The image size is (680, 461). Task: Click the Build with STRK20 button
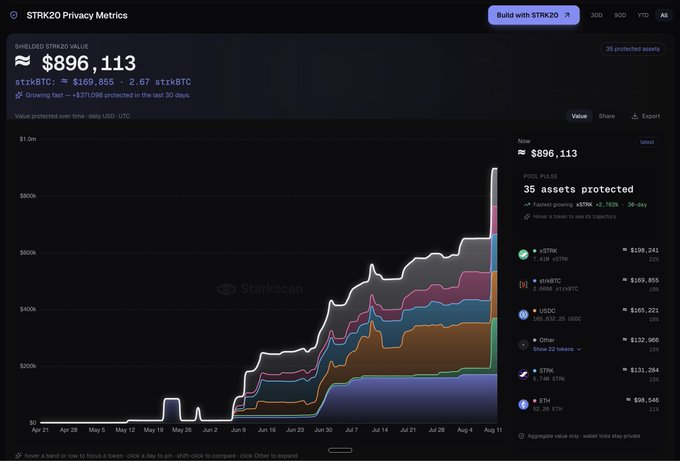[x=533, y=15]
